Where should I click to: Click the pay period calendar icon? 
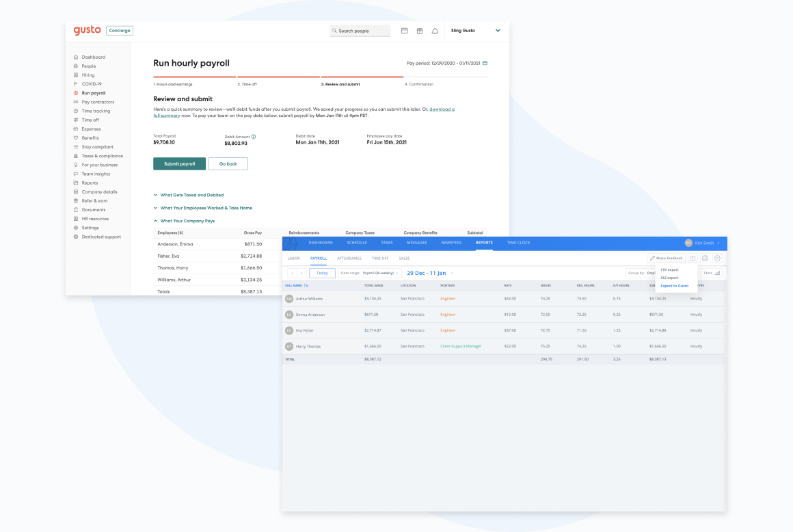pyautogui.click(x=485, y=63)
